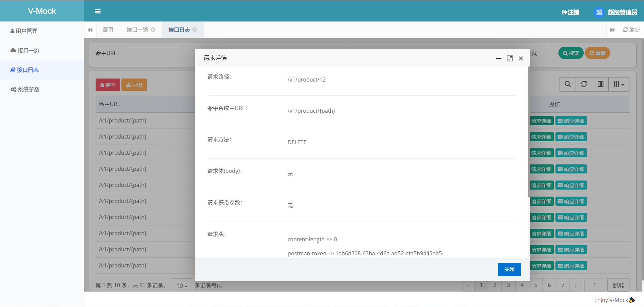This screenshot has height=307, width=644.
Task: Open 用户管理 in the sidebar
Action: [x=24, y=31]
